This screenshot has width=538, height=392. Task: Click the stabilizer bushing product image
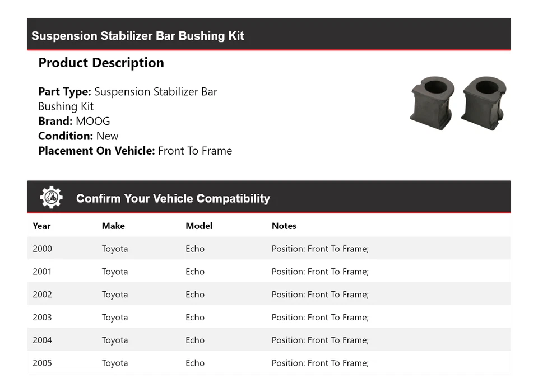tap(458, 103)
